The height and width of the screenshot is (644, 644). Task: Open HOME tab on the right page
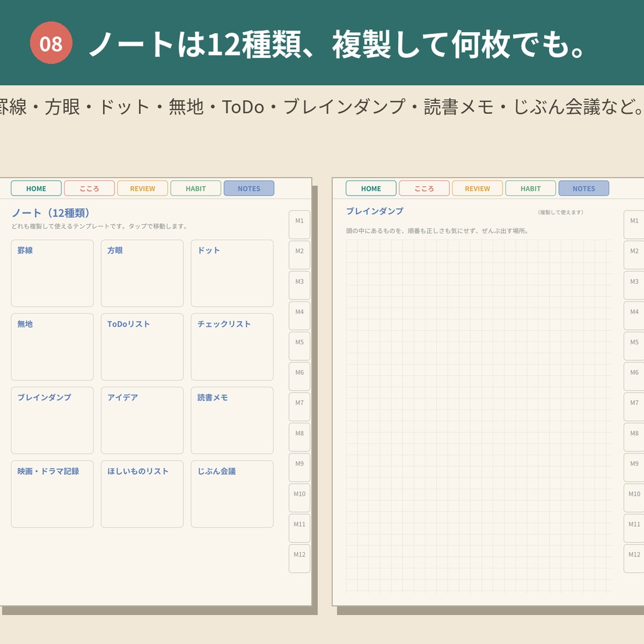pyautogui.click(x=371, y=189)
